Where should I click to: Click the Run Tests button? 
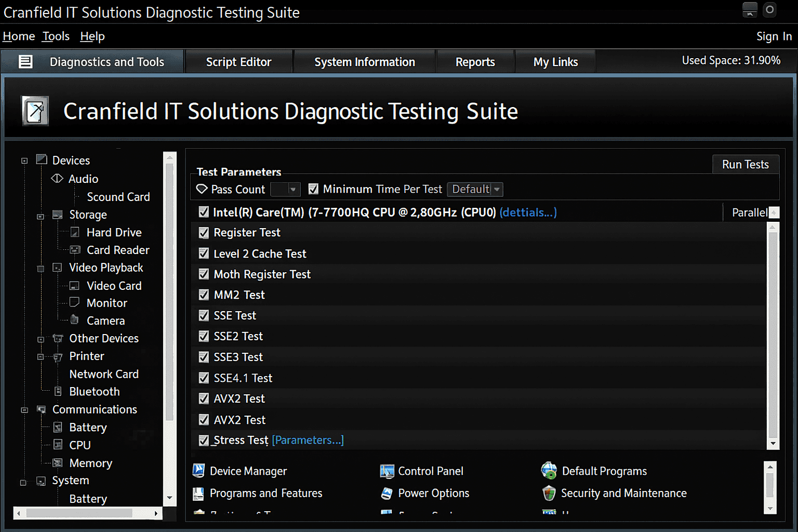(x=746, y=164)
